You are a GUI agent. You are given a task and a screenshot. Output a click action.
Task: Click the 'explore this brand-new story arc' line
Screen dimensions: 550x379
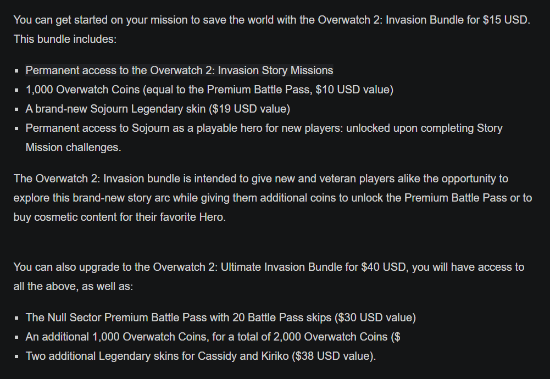point(273,198)
